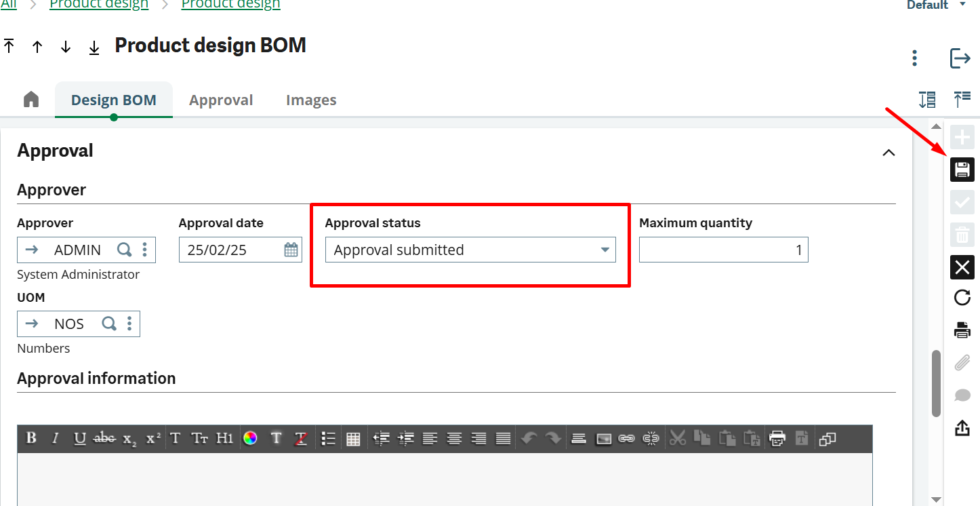Click the Undo arrow in editor toolbar
This screenshot has width=980, height=506.
pos(529,438)
